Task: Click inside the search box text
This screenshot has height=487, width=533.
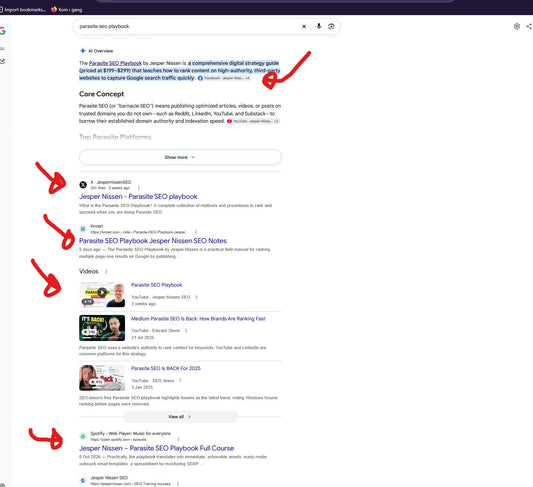Action: click(104, 26)
